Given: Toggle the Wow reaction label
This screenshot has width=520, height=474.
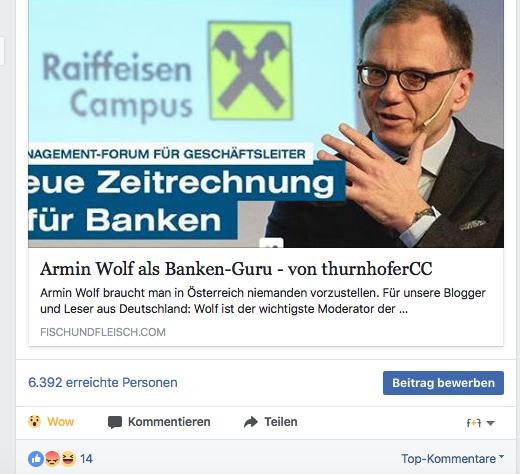Looking at the screenshot, I should click(60, 422).
